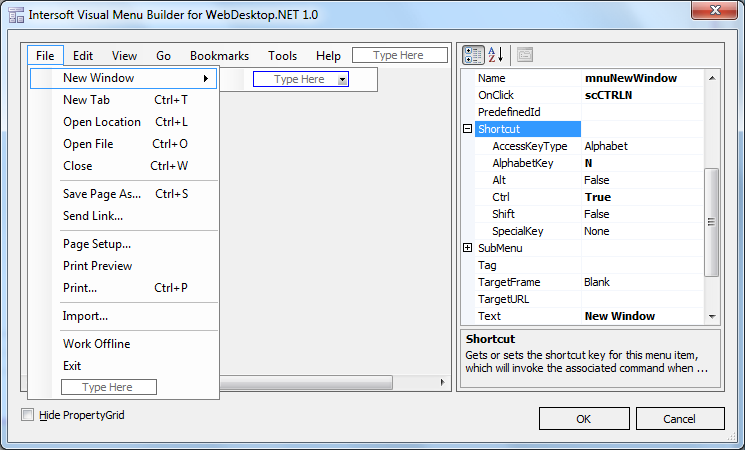Click the Bookmarks menu

[219, 56]
